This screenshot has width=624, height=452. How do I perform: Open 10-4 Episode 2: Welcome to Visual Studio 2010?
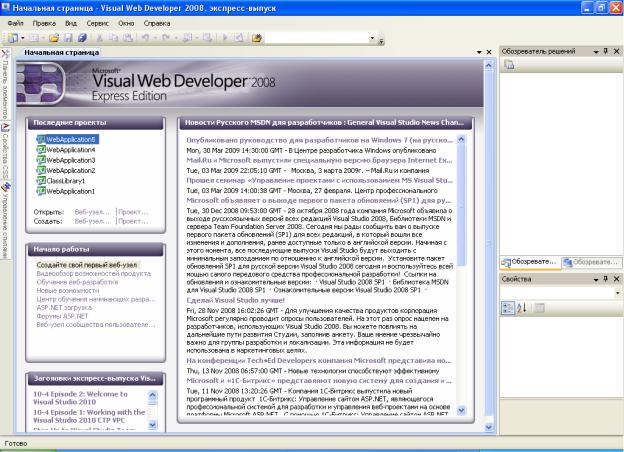[x=80, y=398]
